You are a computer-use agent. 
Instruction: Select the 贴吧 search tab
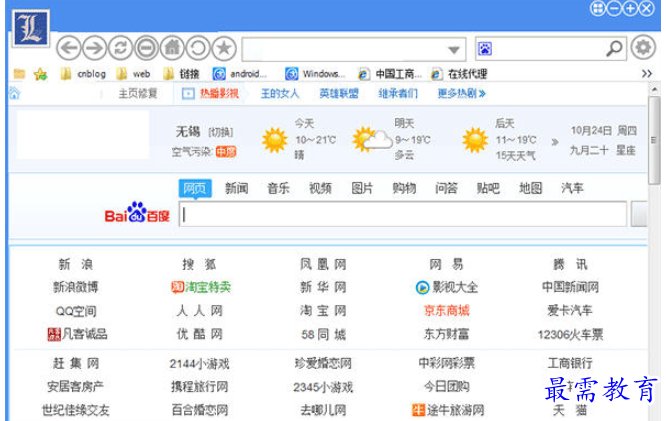click(x=488, y=188)
